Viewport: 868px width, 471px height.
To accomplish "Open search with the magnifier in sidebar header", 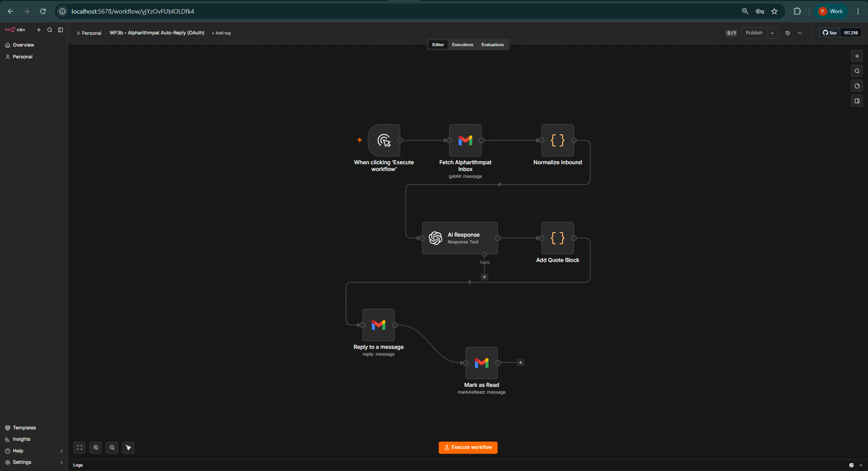I will (50, 30).
